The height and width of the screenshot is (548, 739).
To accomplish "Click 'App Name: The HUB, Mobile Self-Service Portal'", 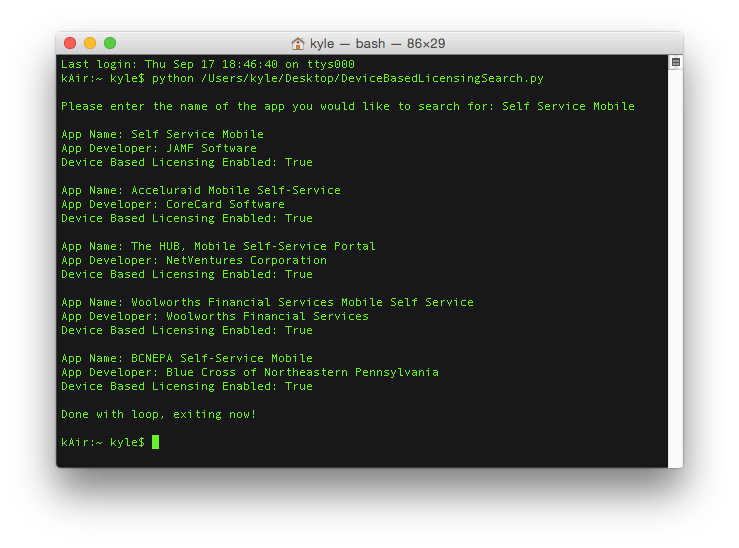I will point(218,246).
